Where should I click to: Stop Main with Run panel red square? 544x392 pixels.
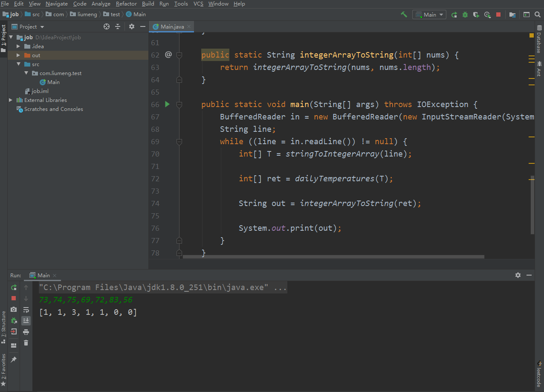pyautogui.click(x=14, y=298)
